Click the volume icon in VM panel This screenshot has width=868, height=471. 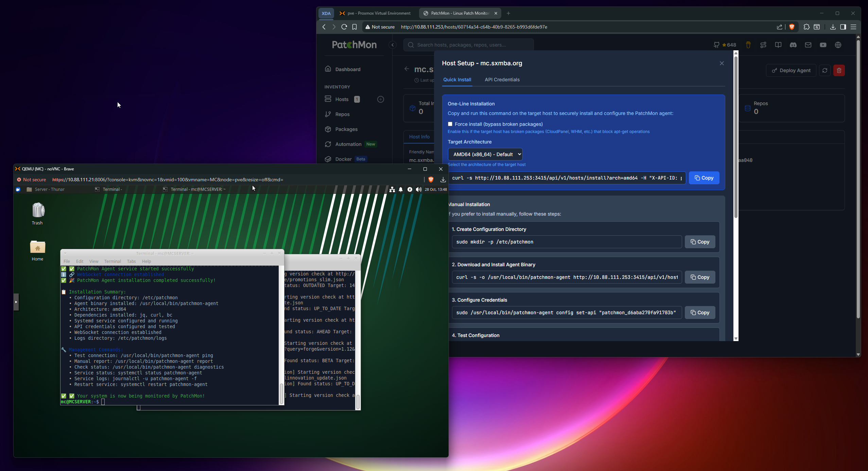(x=418, y=189)
